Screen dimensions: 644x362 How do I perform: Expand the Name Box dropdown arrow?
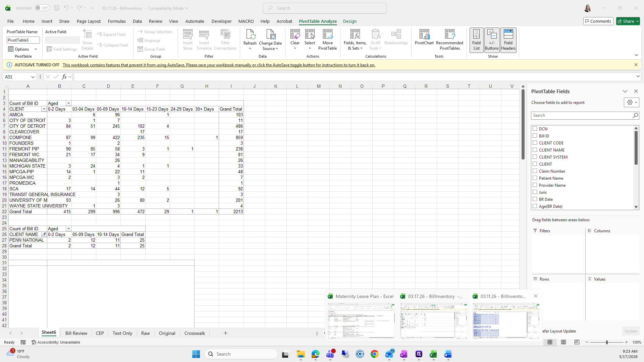(33, 77)
